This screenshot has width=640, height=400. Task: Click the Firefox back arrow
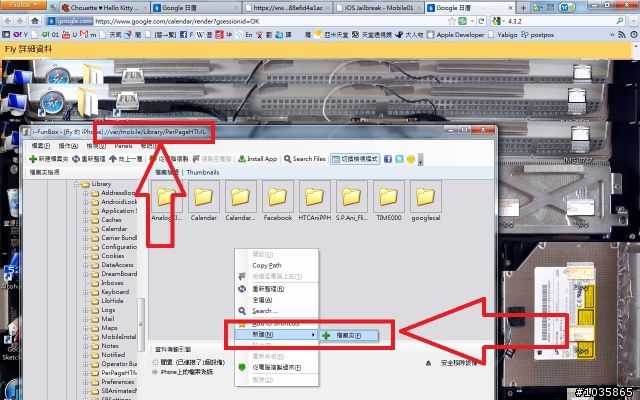pos(8,21)
